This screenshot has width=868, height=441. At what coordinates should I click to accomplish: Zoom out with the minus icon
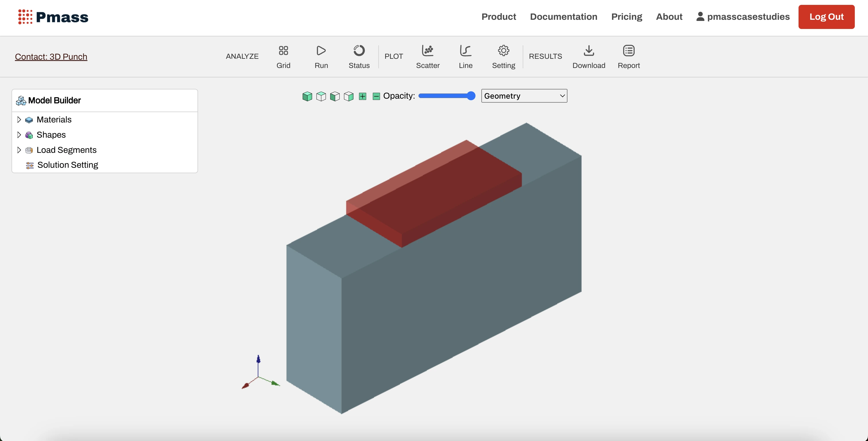[376, 96]
